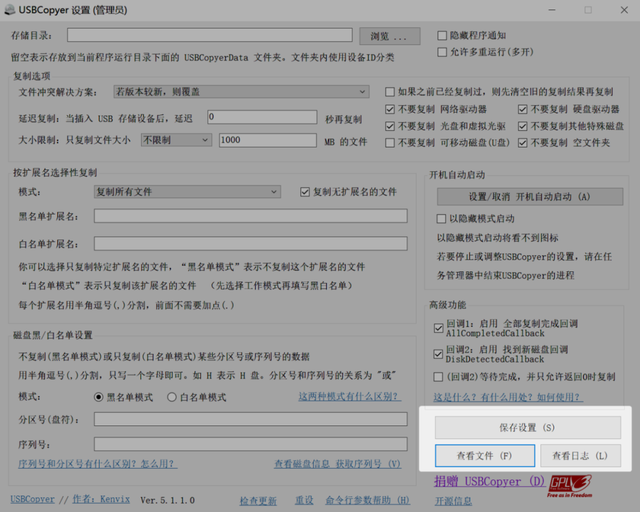Click 设置/取消 开机自动启动 (A) button
This screenshot has height=512, width=640.
tap(530, 197)
